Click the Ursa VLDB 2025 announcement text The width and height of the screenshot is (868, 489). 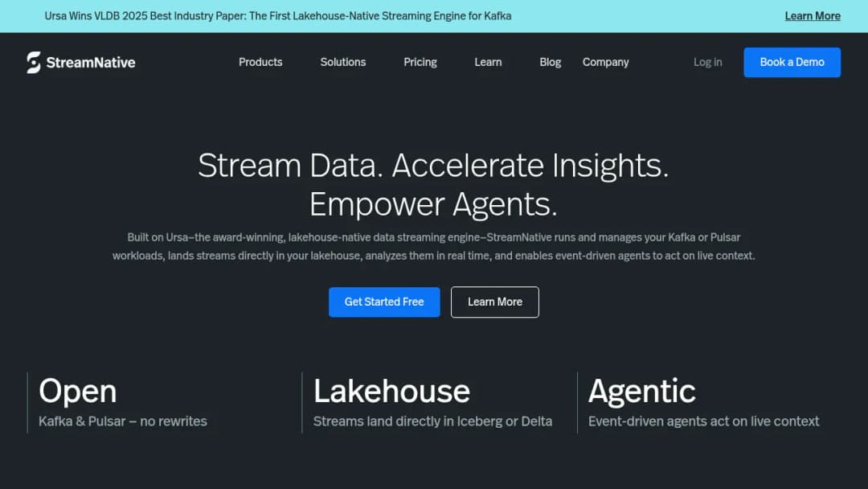click(x=278, y=16)
